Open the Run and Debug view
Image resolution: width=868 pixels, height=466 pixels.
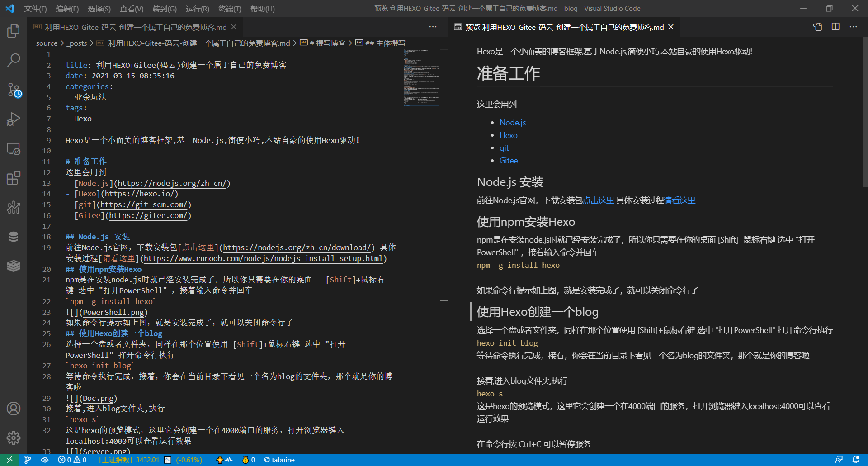pyautogui.click(x=14, y=119)
